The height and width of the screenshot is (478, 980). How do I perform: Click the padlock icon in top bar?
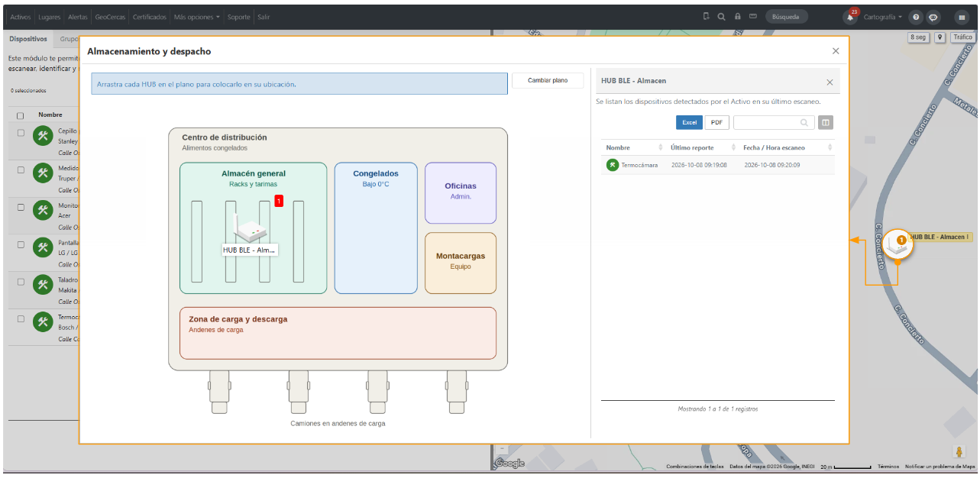(x=737, y=16)
